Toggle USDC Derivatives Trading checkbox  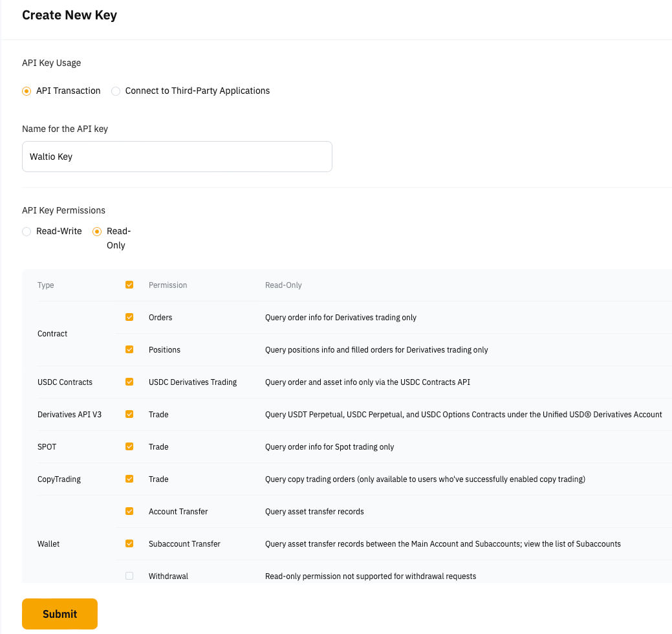[x=129, y=382]
